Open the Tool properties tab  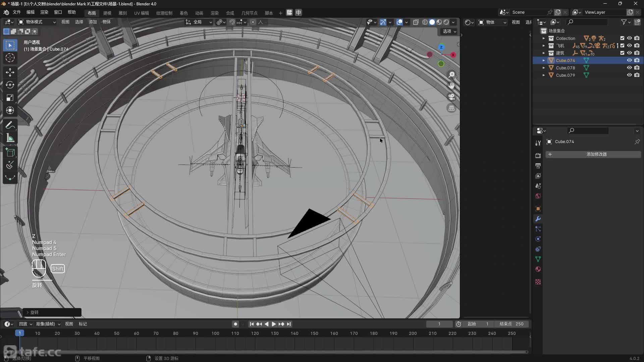538,143
